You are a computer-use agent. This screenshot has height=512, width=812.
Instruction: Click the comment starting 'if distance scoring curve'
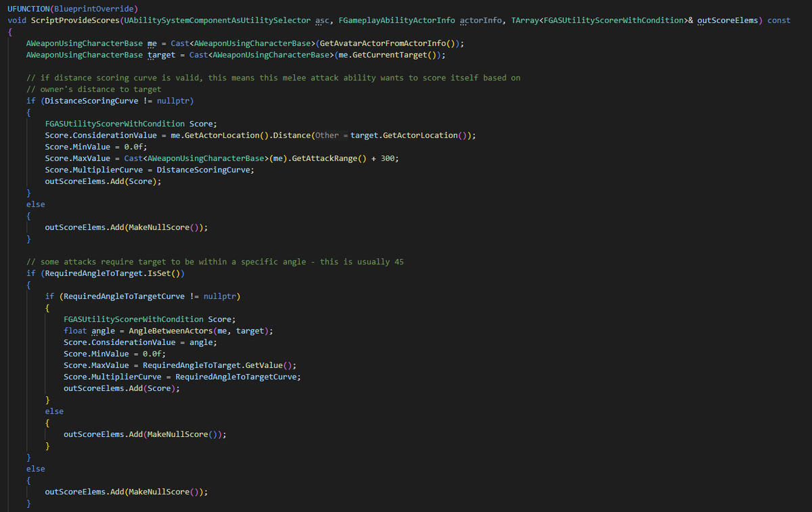[273, 78]
